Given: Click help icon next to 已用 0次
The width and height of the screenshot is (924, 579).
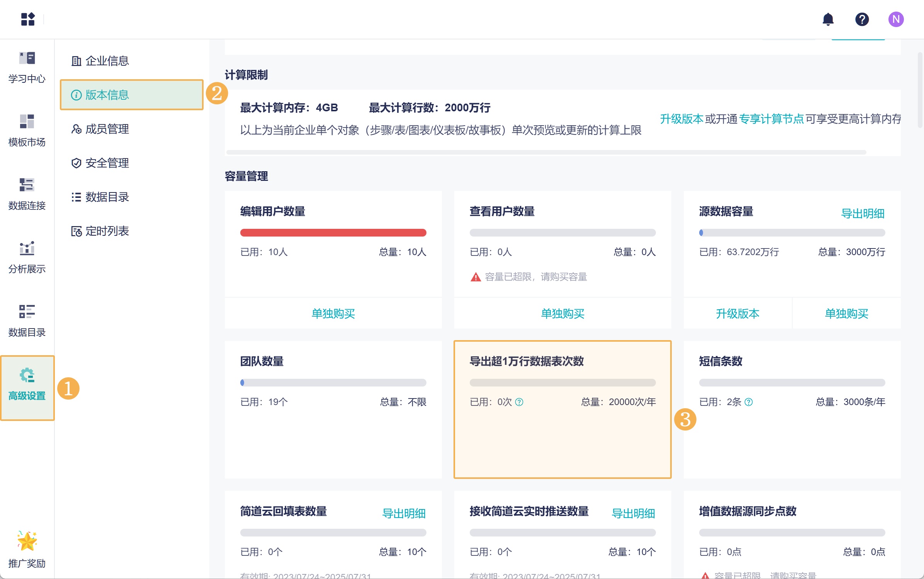Looking at the screenshot, I should pyautogui.click(x=519, y=402).
